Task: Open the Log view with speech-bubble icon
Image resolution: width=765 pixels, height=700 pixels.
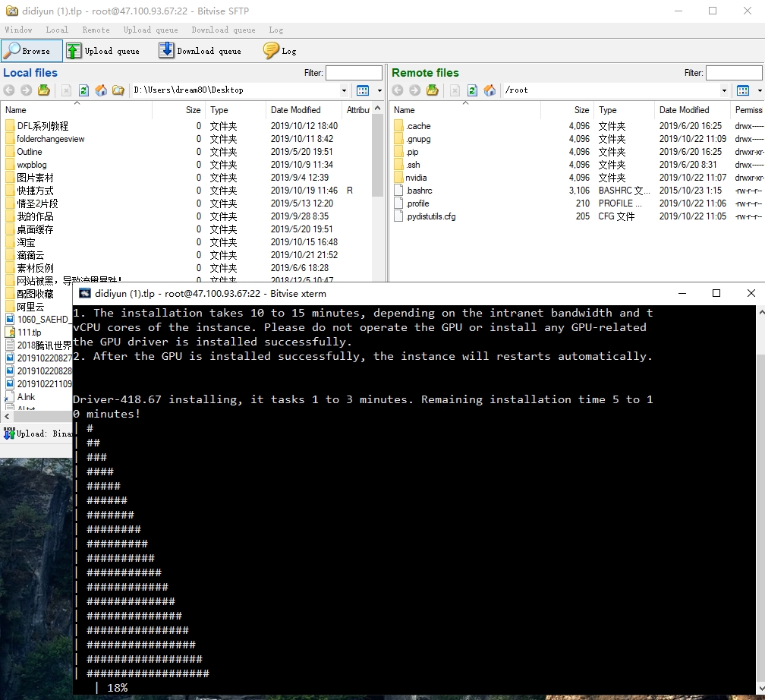Action: (x=279, y=51)
